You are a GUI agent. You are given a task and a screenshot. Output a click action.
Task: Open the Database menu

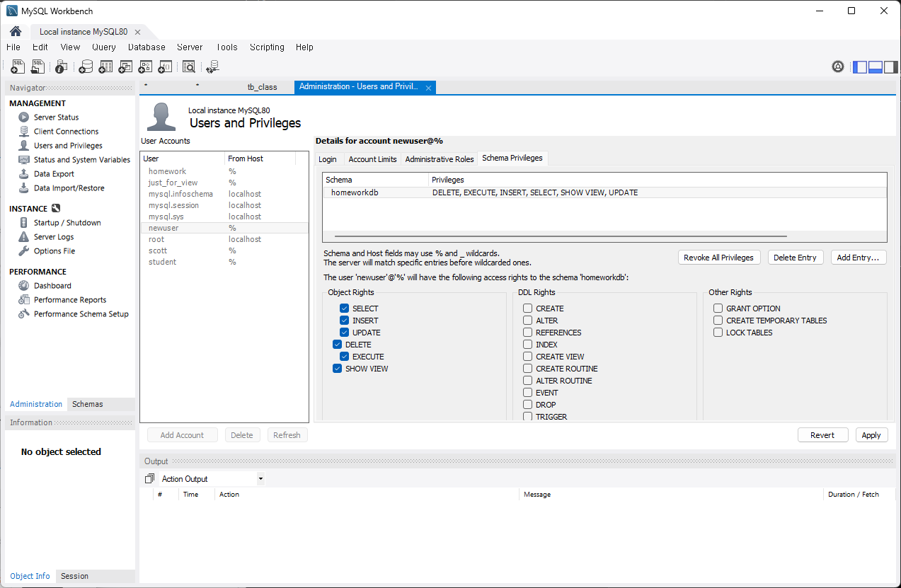147,47
